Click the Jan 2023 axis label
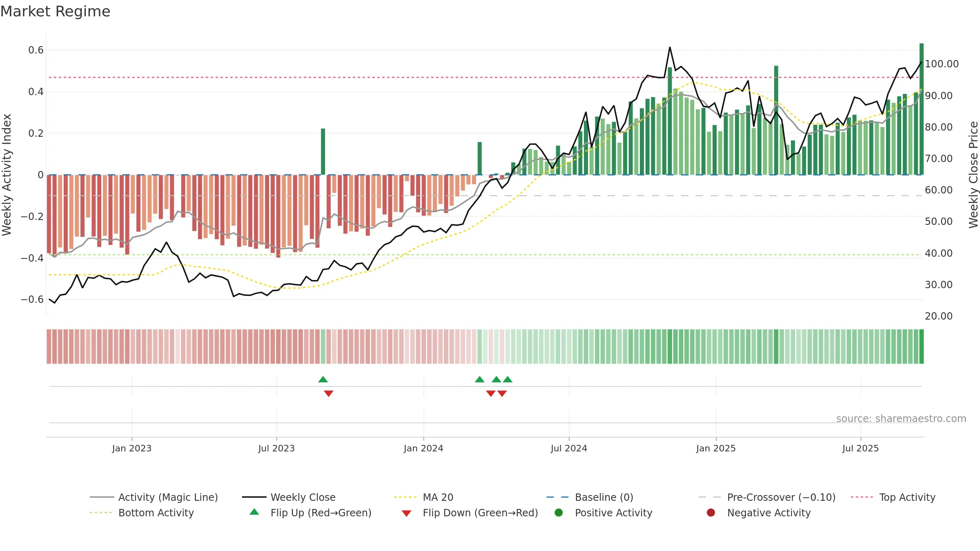This screenshot has height=551, width=980. (131, 448)
